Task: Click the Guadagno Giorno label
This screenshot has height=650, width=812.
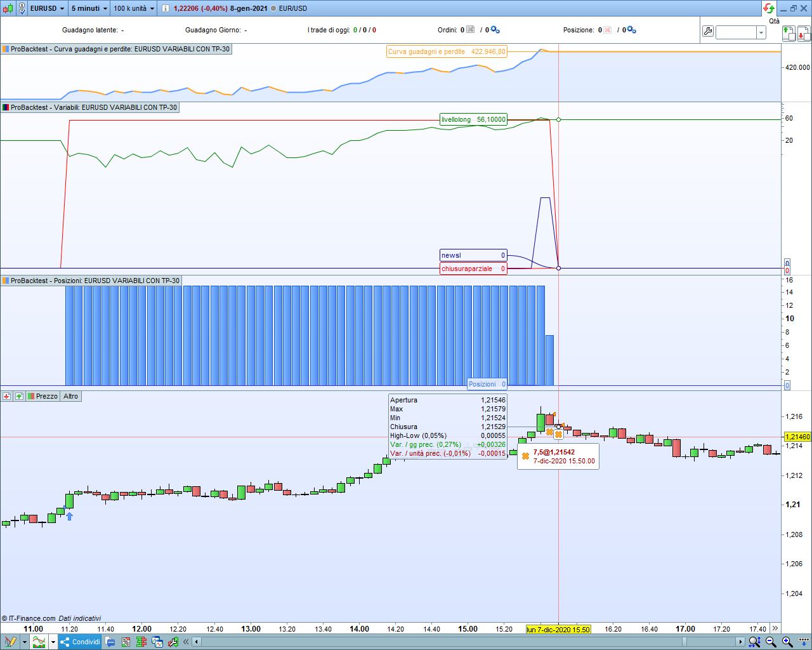Action: click(x=213, y=30)
